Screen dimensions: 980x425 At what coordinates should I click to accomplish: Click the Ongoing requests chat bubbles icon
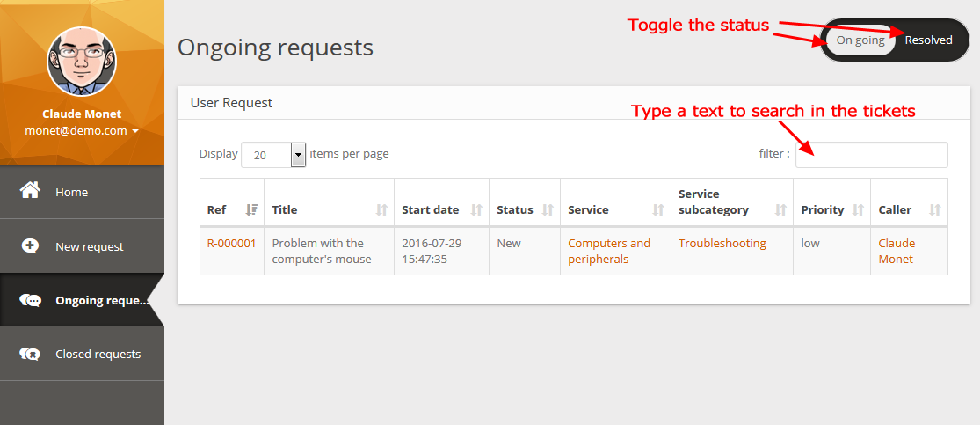pos(31,300)
